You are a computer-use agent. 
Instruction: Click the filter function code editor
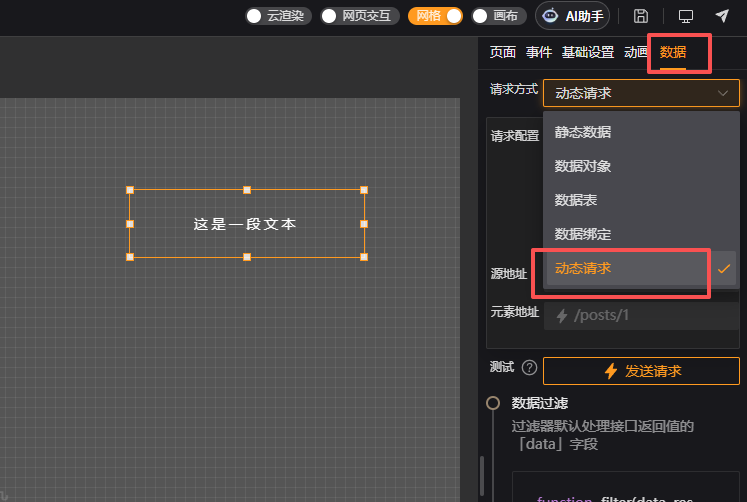point(626,487)
